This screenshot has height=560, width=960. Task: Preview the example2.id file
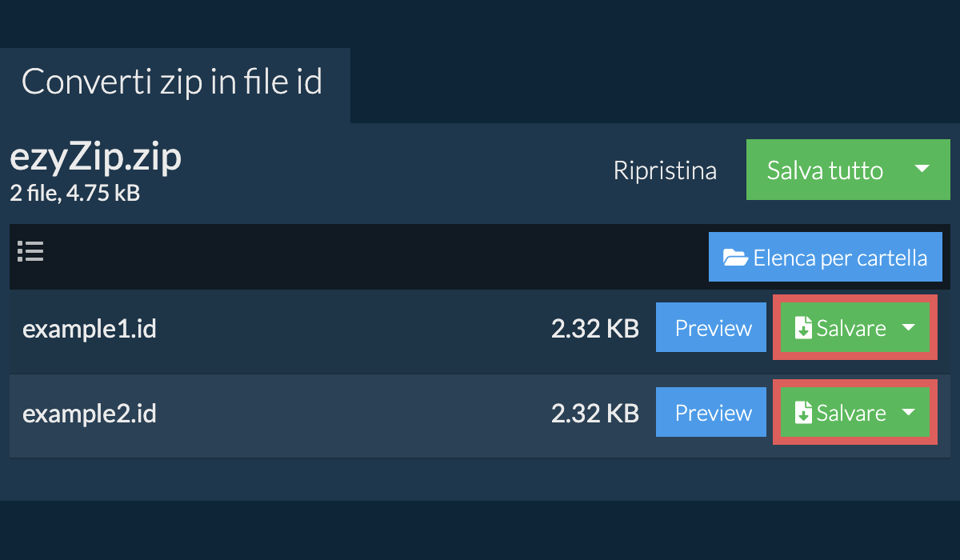(x=713, y=413)
